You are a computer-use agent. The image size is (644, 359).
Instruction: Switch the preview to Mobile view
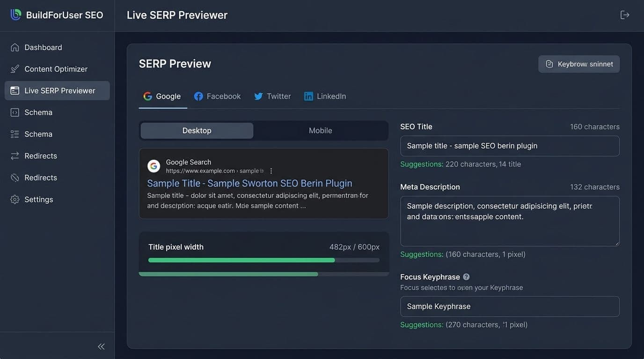pyautogui.click(x=321, y=131)
